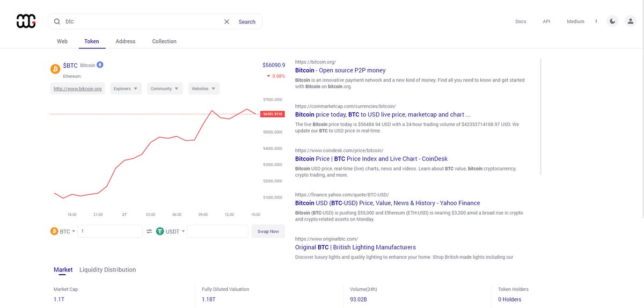Screen dimensions: 644x308
Task: Click the '0 Holders' link
Action: click(x=509, y=299)
